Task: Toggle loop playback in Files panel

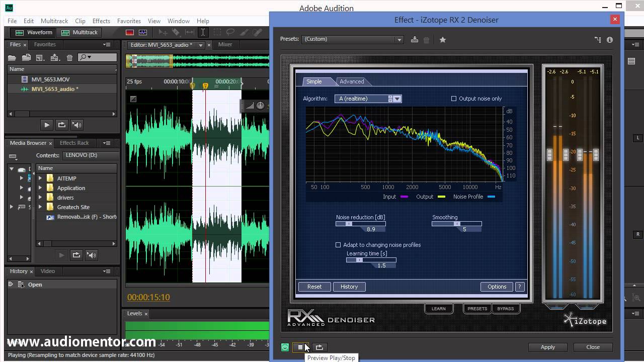Action: point(61,125)
